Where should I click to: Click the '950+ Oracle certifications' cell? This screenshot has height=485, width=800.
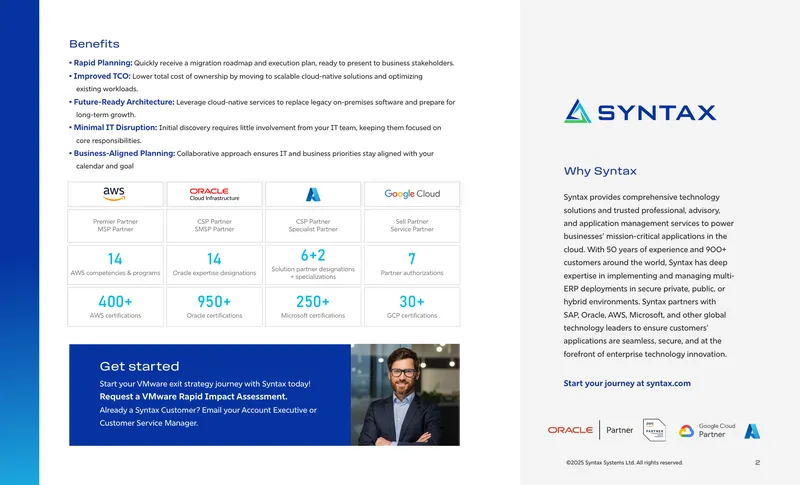(x=214, y=307)
